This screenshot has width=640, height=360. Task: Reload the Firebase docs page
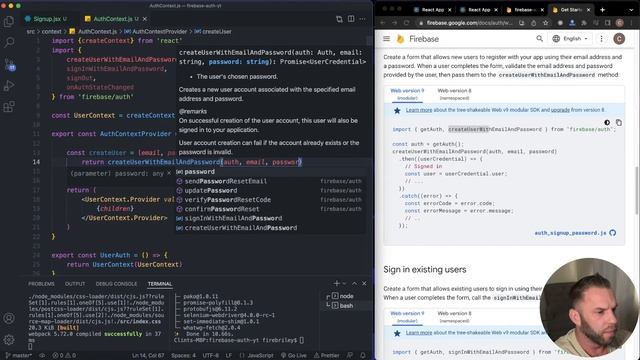click(x=407, y=23)
